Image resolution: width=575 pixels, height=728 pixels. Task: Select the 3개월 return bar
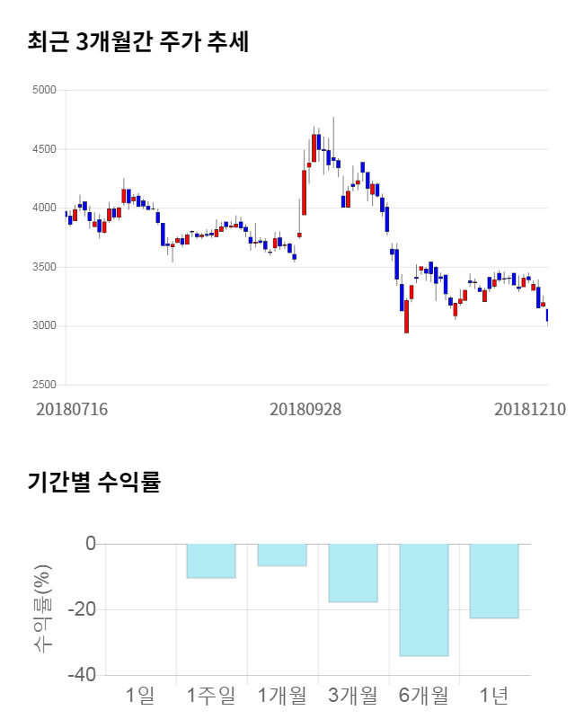pos(353,573)
